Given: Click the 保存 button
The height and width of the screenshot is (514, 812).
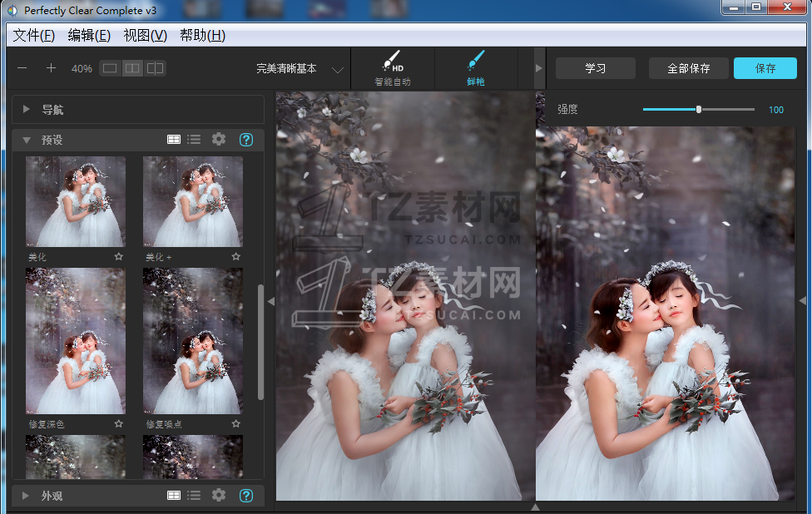Looking at the screenshot, I should [x=765, y=68].
